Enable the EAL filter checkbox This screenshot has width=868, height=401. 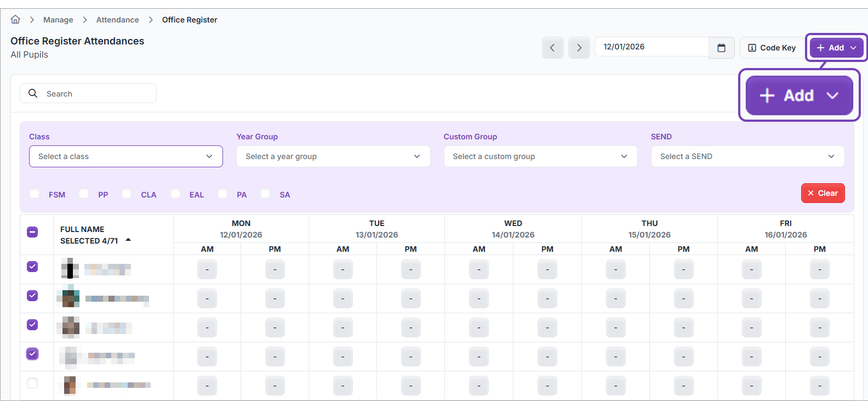point(175,194)
